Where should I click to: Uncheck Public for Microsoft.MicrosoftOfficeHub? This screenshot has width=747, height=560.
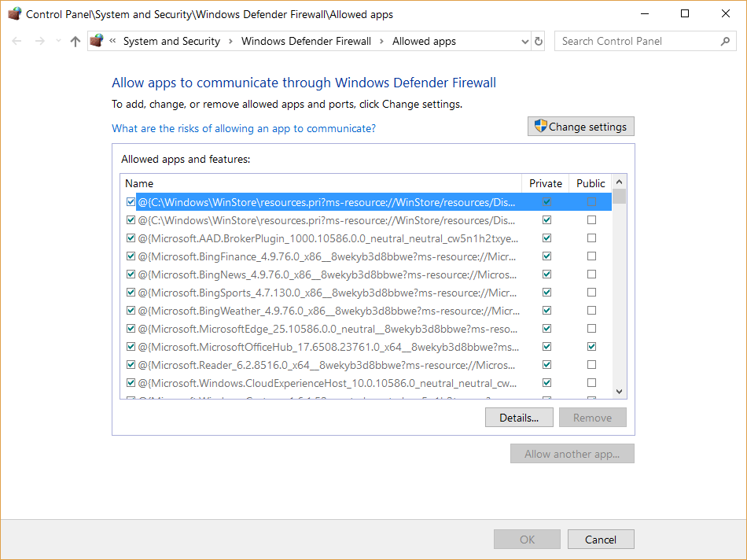591,347
